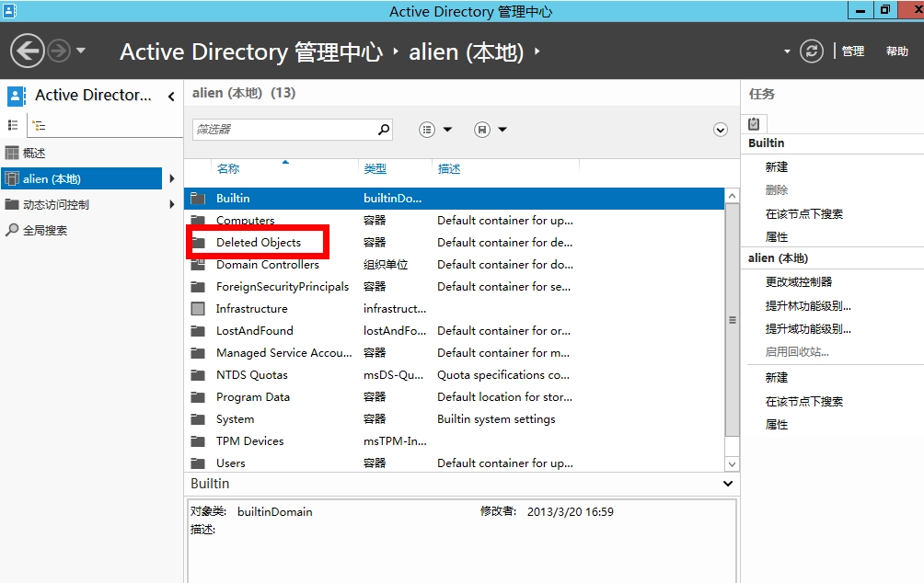The height and width of the screenshot is (583, 924).
Task: Open the list view options dropdown
Action: [435, 130]
